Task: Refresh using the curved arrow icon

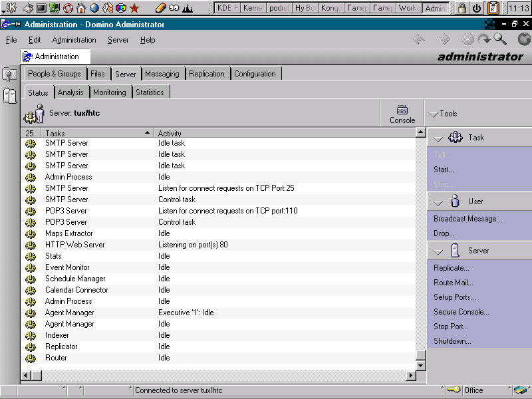Action: click(x=484, y=39)
